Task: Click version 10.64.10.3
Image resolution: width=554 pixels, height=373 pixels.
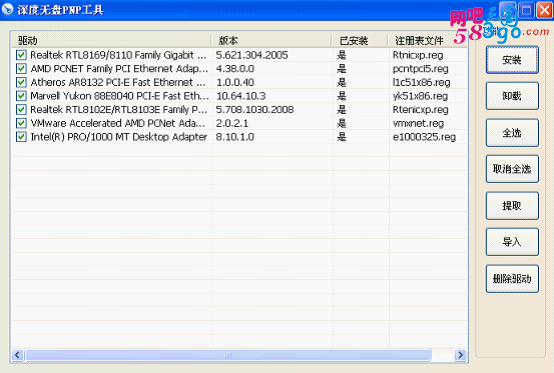Action: tap(241, 96)
